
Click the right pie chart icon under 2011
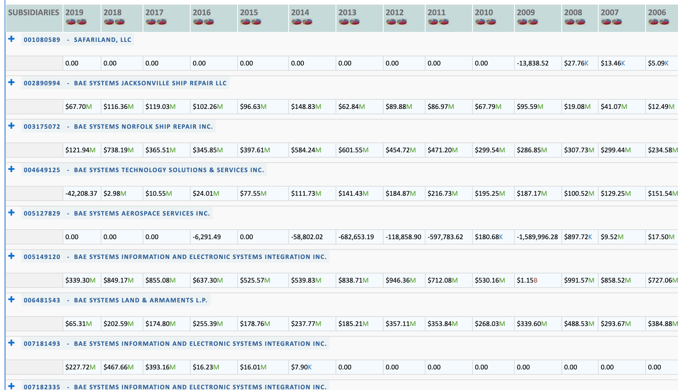444,22
